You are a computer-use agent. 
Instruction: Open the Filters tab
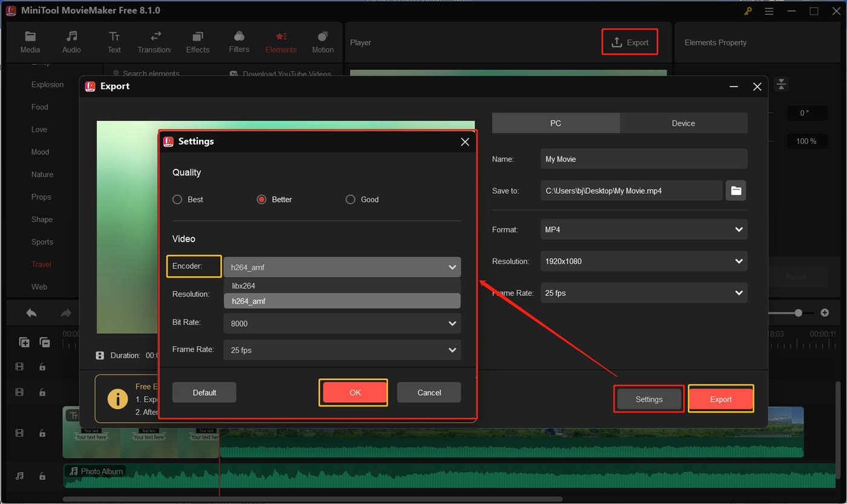[x=239, y=42]
